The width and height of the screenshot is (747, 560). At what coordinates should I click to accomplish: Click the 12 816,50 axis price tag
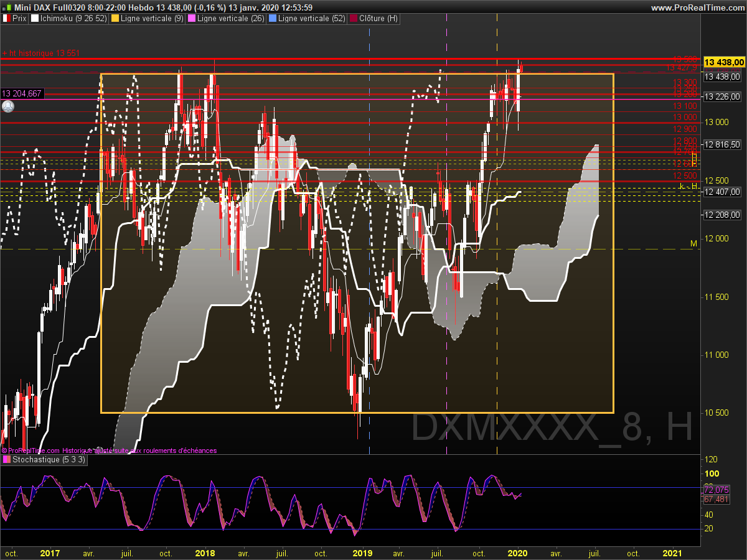pos(723,144)
